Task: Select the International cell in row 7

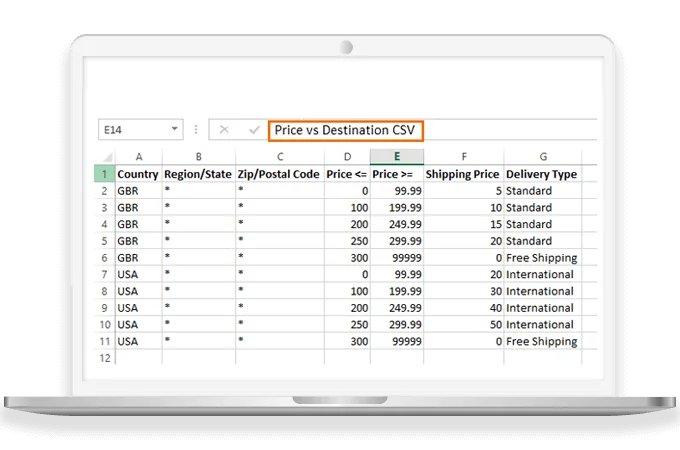Action: pyautogui.click(x=542, y=275)
